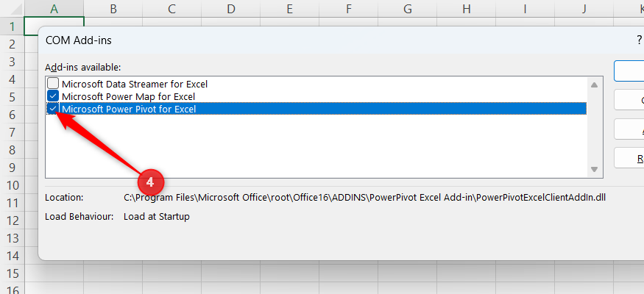
Task: Click the PowerPivotExcelClientAddIn.dll location path
Action: pos(365,198)
